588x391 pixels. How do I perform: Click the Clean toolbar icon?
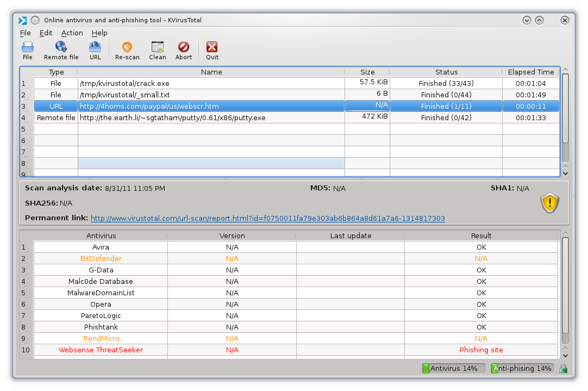[158, 51]
